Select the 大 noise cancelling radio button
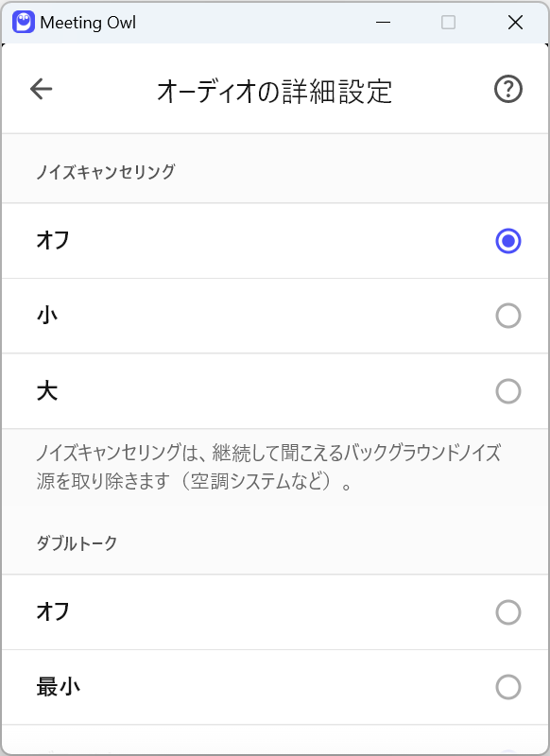The image size is (550, 756). point(508,391)
